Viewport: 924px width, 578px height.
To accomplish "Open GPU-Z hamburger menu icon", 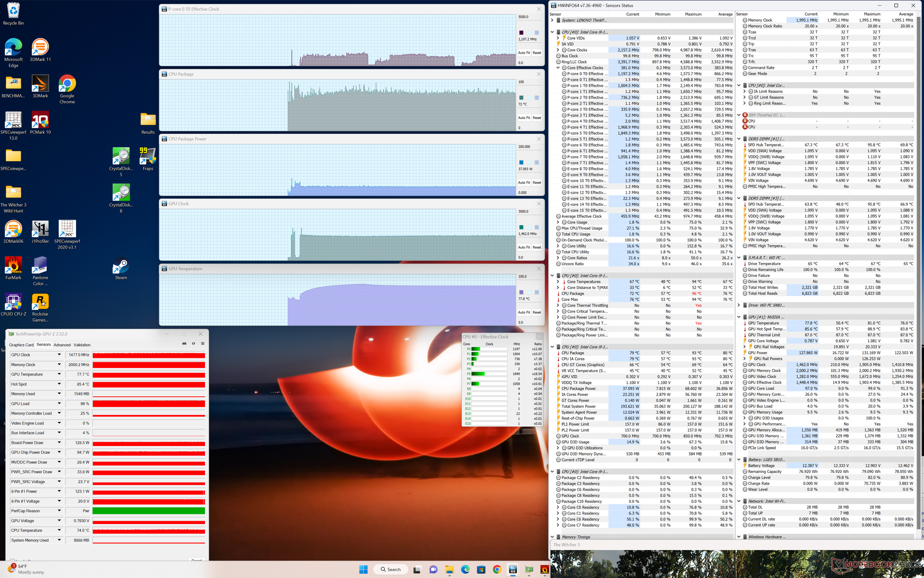I will (203, 344).
